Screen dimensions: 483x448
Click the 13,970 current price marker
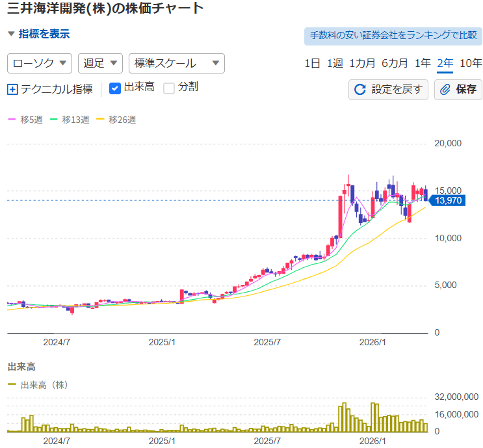447,200
